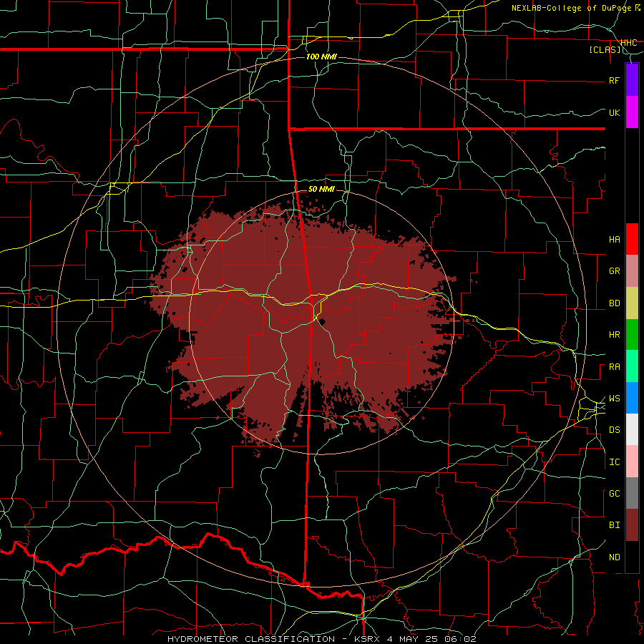
Task: Click the ND legend label
Action: pos(615,557)
